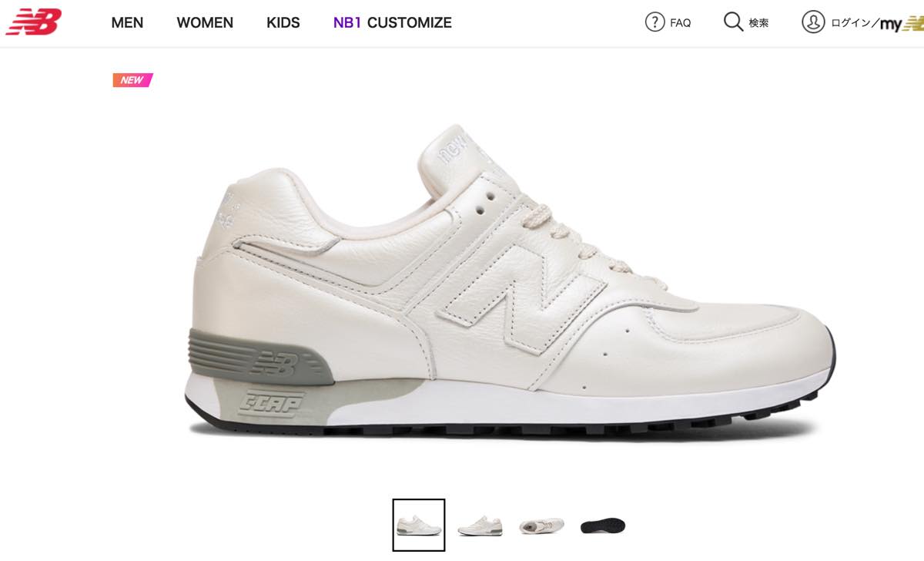Click the user profile login icon

813,22
